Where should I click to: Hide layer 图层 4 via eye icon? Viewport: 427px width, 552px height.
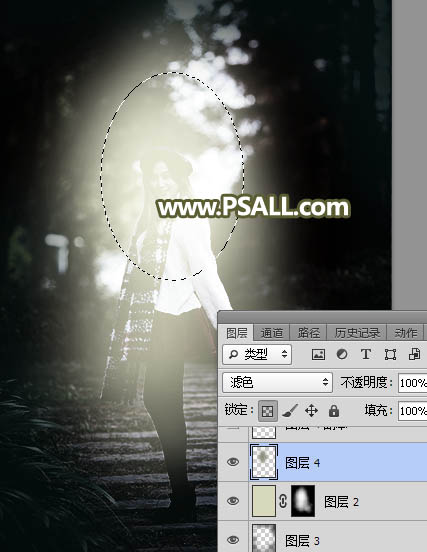(233, 462)
